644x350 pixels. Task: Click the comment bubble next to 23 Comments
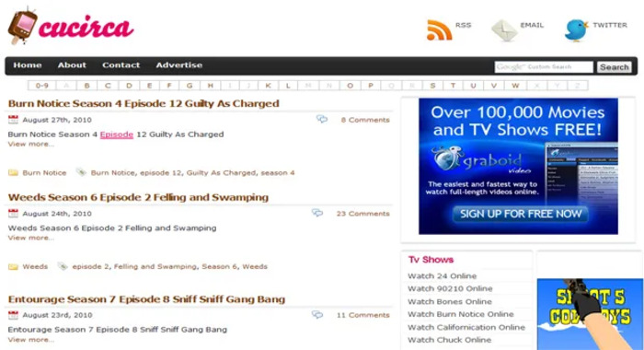(317, 213)
